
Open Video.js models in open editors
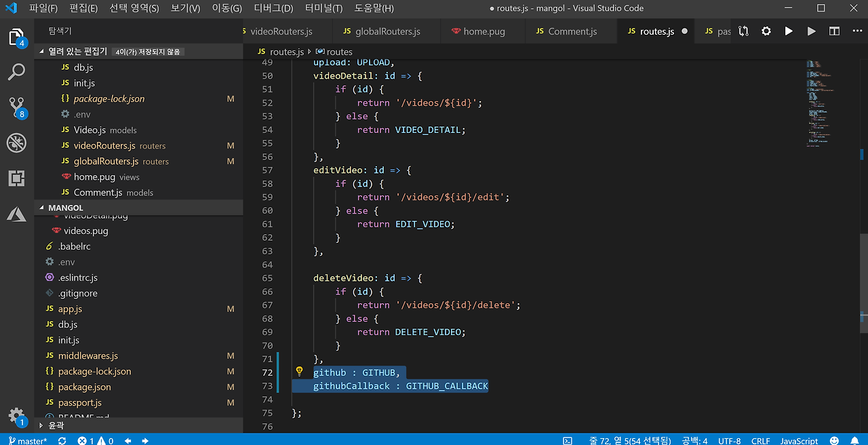coord(138,130)
